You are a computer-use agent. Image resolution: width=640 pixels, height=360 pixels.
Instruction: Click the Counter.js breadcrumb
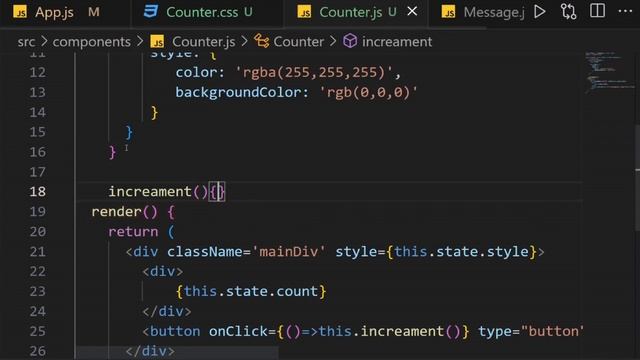coord(204,42)
